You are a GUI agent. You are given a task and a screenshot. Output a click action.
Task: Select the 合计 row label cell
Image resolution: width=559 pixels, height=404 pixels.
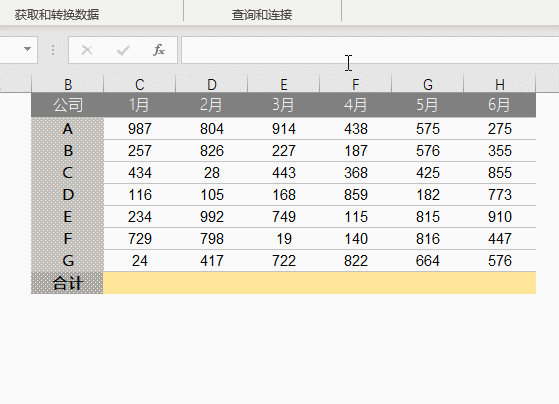[x=67, y=283]
